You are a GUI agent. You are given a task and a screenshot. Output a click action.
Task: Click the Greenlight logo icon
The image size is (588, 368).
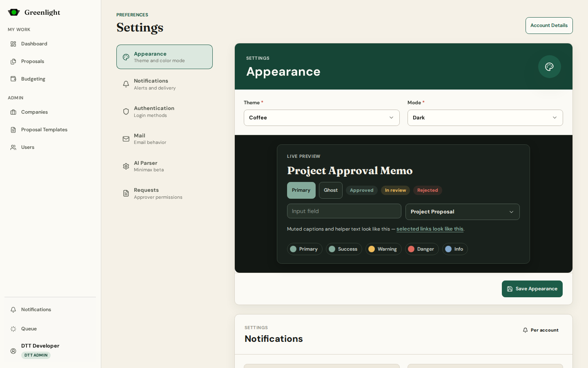click(14, 12)
